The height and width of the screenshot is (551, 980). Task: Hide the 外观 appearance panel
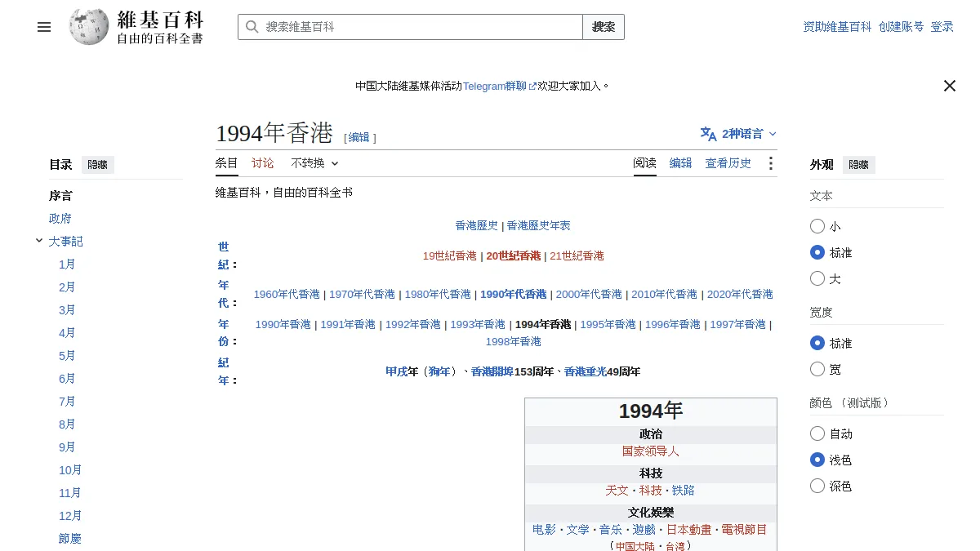pyautogui.click(x=858, y=165)
